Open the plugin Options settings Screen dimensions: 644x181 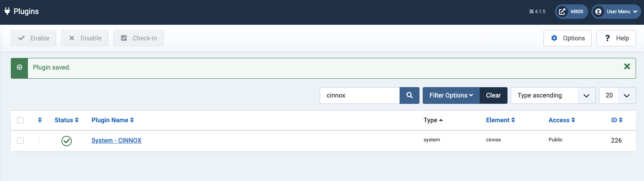click(567, 38)
